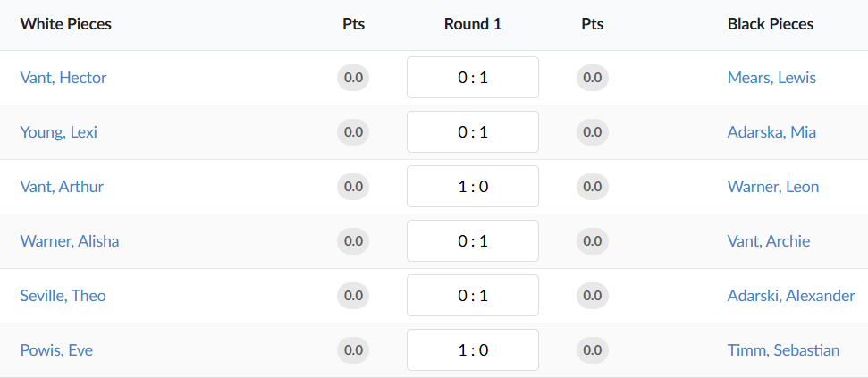
Task: Click Timm, Sebastian player link
Action: coord(783,350)
